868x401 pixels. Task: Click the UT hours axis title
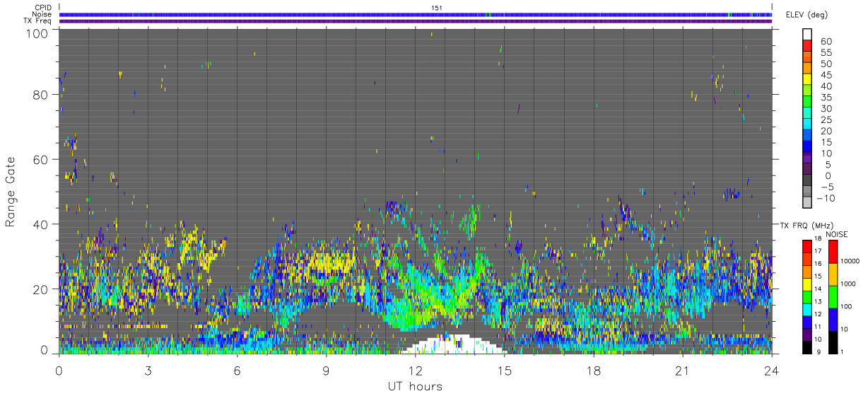click(x=415, y=386)
